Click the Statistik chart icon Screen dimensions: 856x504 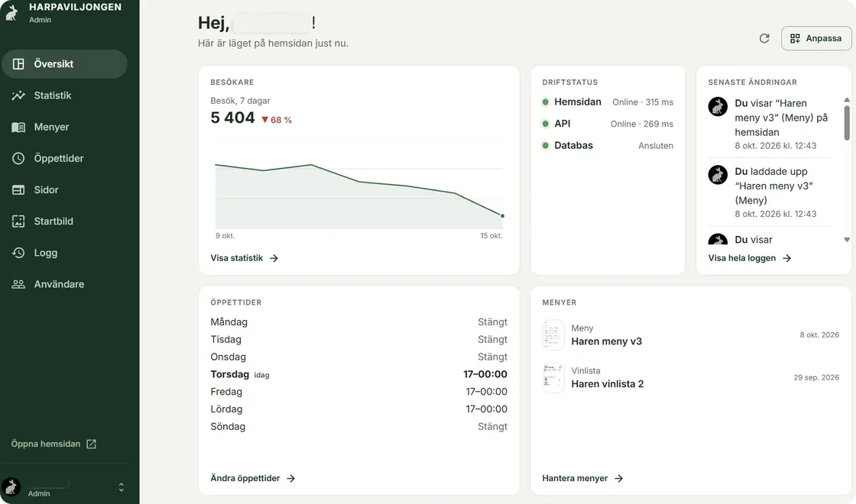pyautogui.click(x=18, y=95)
